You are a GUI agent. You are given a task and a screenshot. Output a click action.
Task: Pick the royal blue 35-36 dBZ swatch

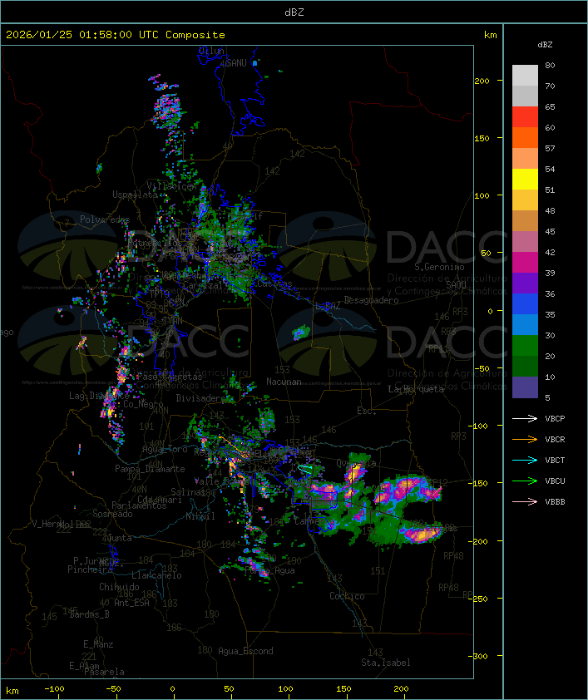click(525, 304)
